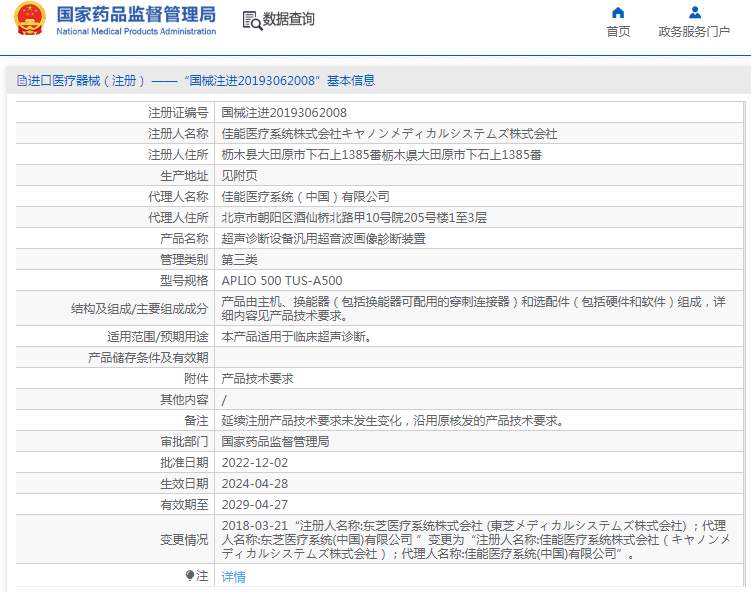The width and height of the screenshot is (751, 592).
Task: Click expiry date 2029-04-27
Action: (x=255, y=505)
